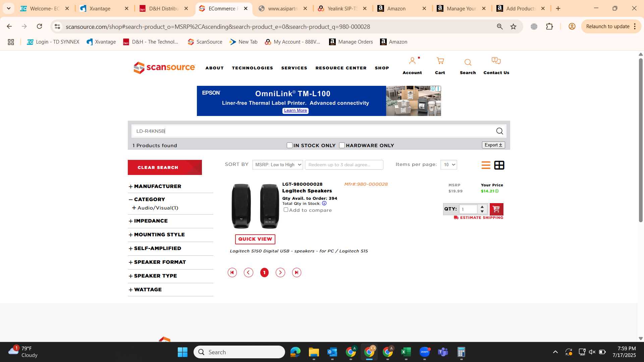Click Learn More in Epson ad
Image resolution: width=644 pixels, height=362 pixels.
coord(296,111)
